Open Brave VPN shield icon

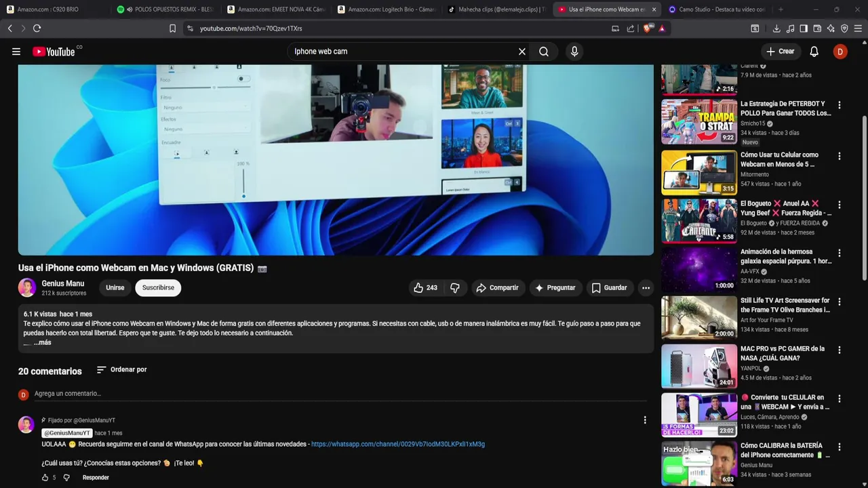coord(844,28)
